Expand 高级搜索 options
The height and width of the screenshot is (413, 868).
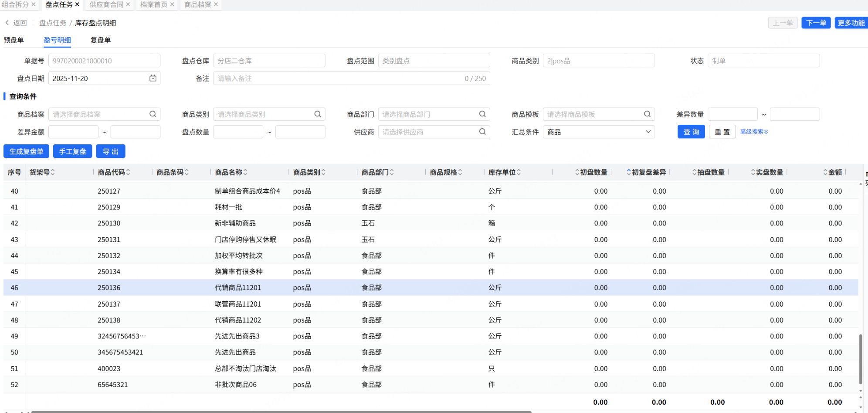pos(754,132)
